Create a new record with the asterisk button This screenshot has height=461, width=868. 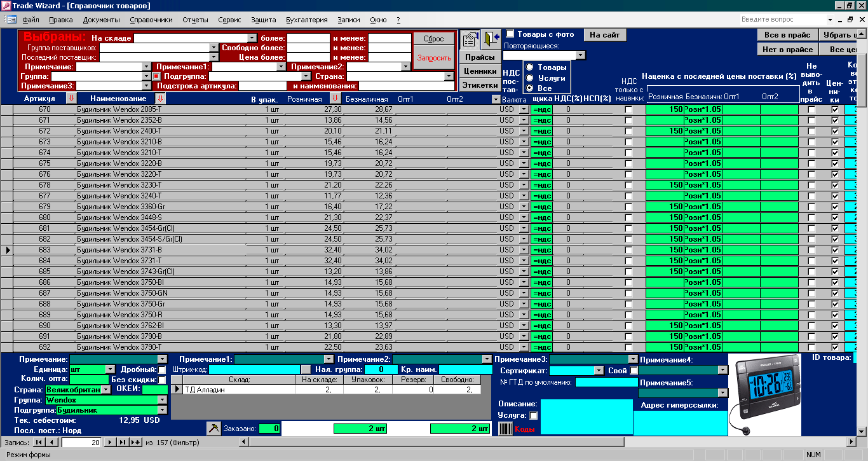137,442
